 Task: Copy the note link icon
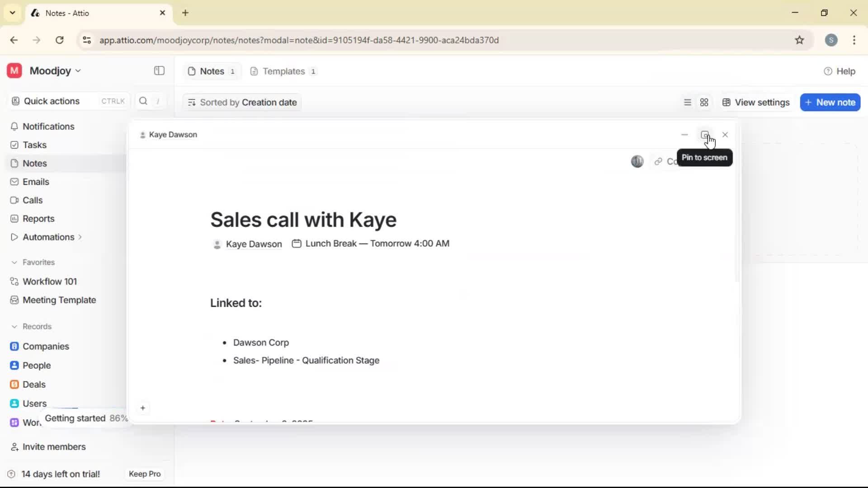point(658,161)
